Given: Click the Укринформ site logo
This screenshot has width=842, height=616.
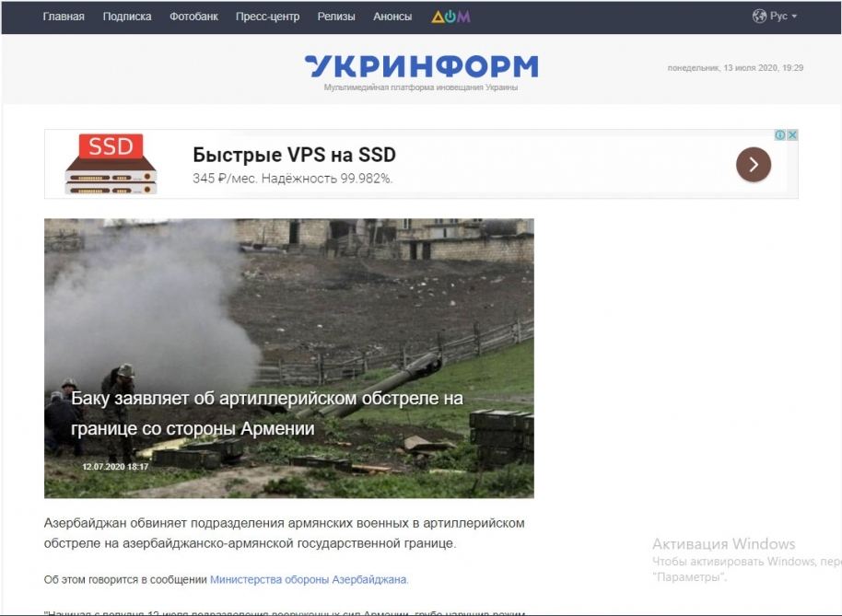Looking at the screenshot, I should coord(422,66).
